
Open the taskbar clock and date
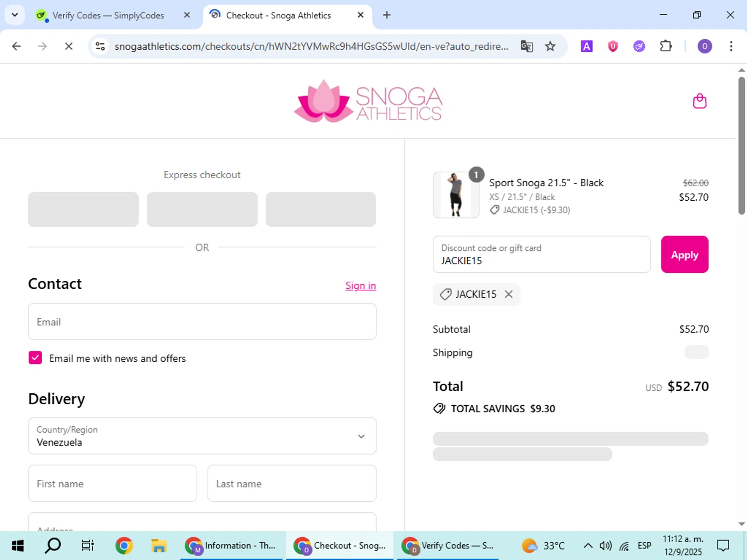683,546
